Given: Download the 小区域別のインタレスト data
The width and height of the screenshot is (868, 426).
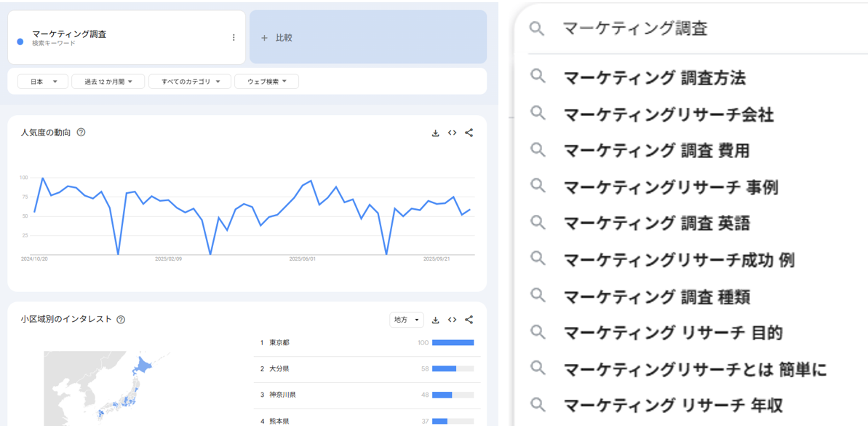Looking at the screenshot, I should [435, 320].
